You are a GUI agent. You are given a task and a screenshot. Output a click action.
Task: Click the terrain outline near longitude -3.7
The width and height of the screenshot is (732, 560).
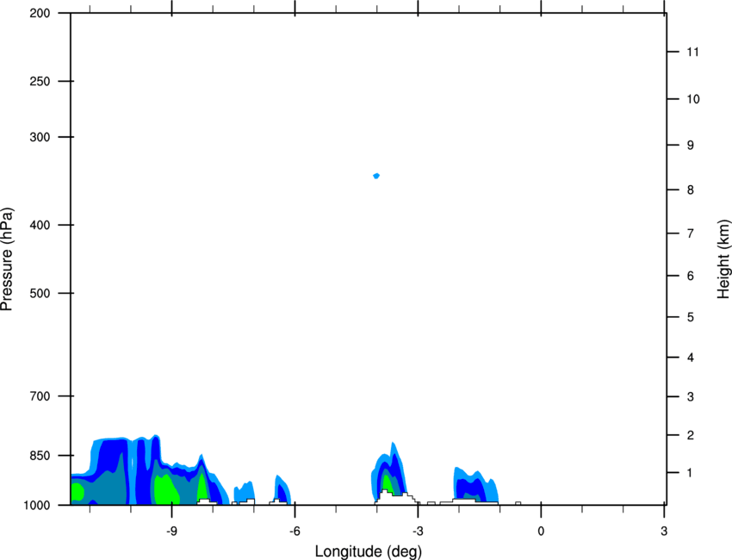pyautogui.click(x=396, y=497)
